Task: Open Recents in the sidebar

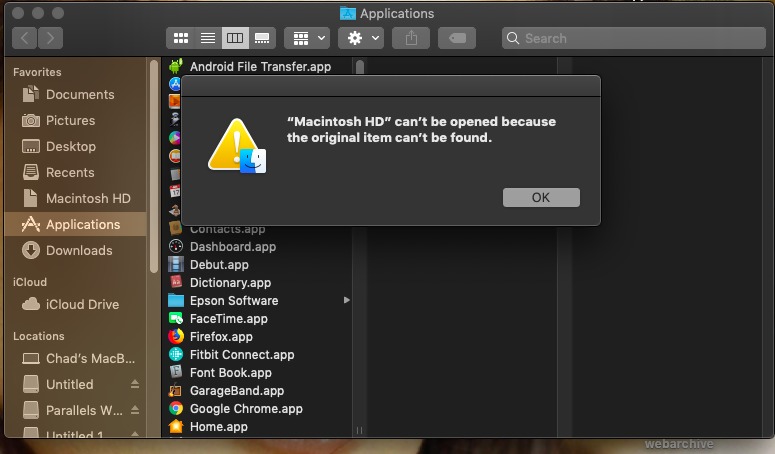Action: point(75,172)
